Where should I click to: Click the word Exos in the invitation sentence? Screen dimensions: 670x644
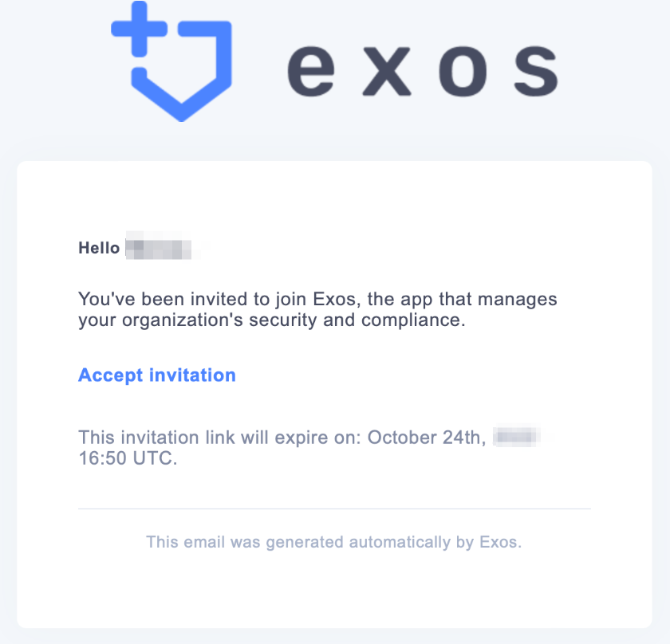[x=334, y=299]
